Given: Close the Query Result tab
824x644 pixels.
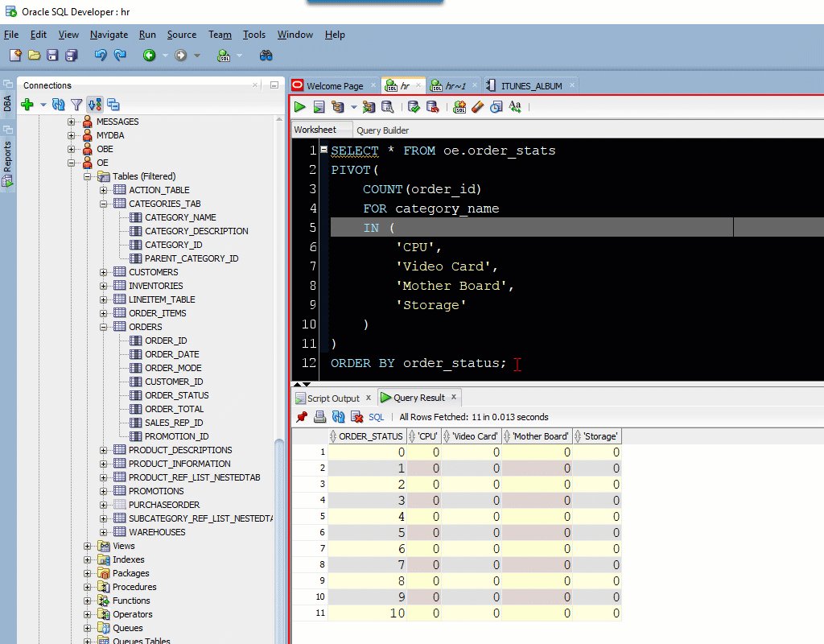Looking at the screenshot, I should 454,397.
